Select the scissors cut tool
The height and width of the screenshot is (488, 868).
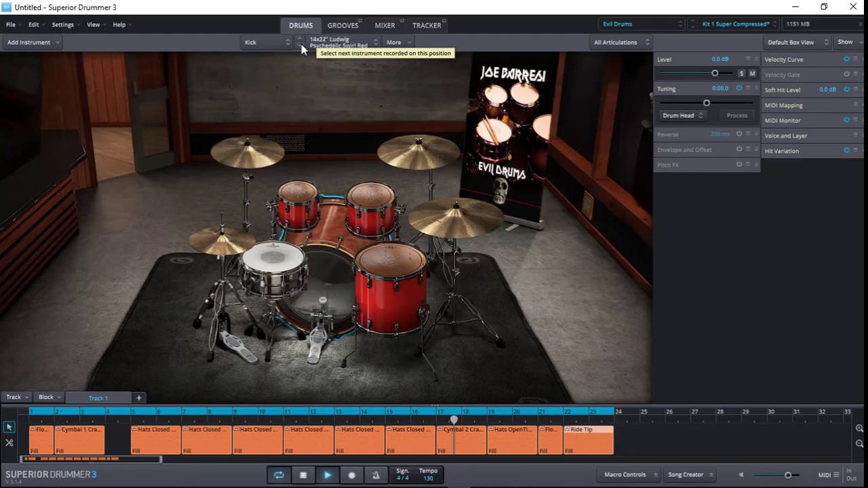pyautogui.click(x=9, y=443)
